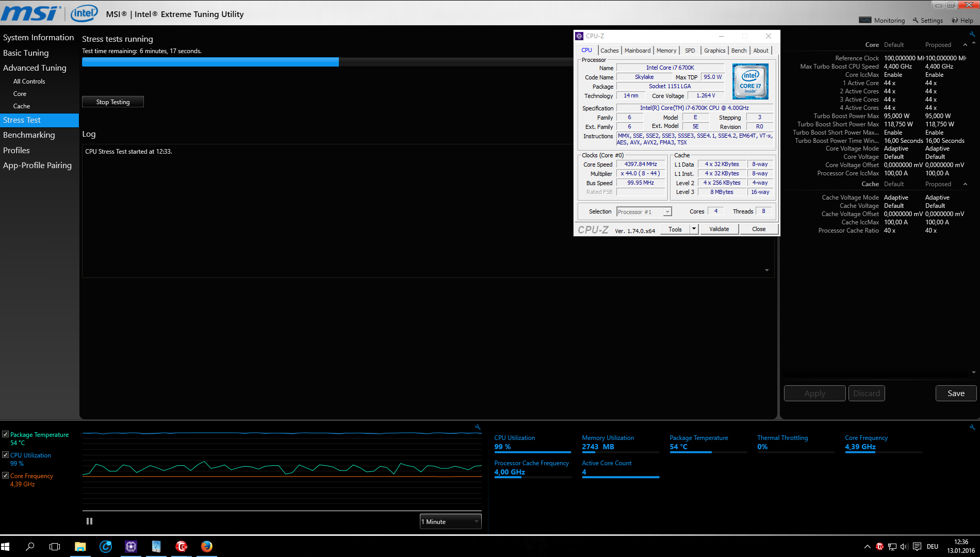Switch to CPU-Z taskbar icon
This screenshot has height=557, width=980.
(x=131, y=546)
